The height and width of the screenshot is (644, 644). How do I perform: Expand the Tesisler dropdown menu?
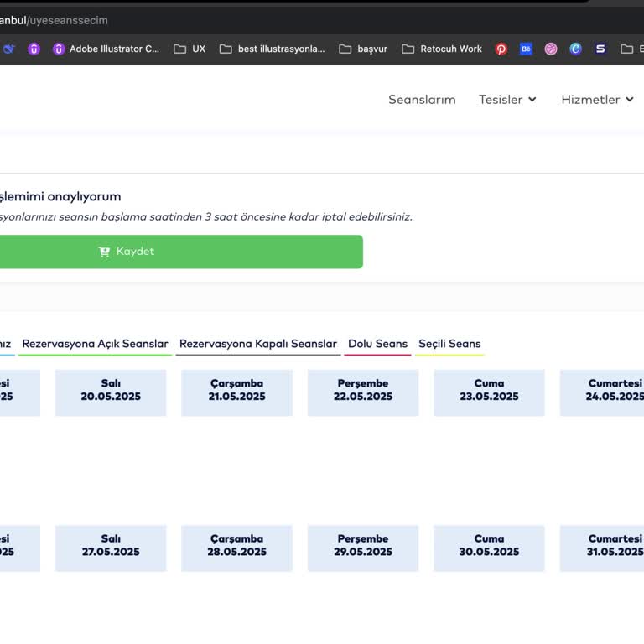[x=507, y=100]
